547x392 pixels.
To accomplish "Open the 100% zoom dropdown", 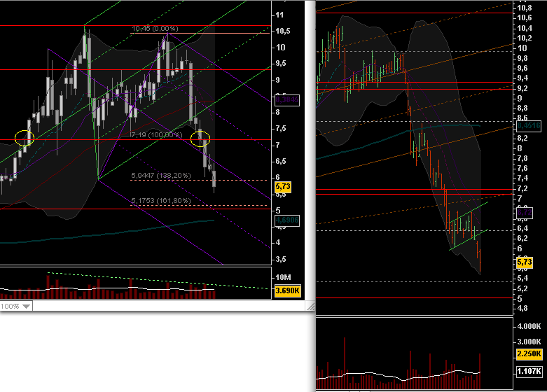I will [x=16, y=306].
